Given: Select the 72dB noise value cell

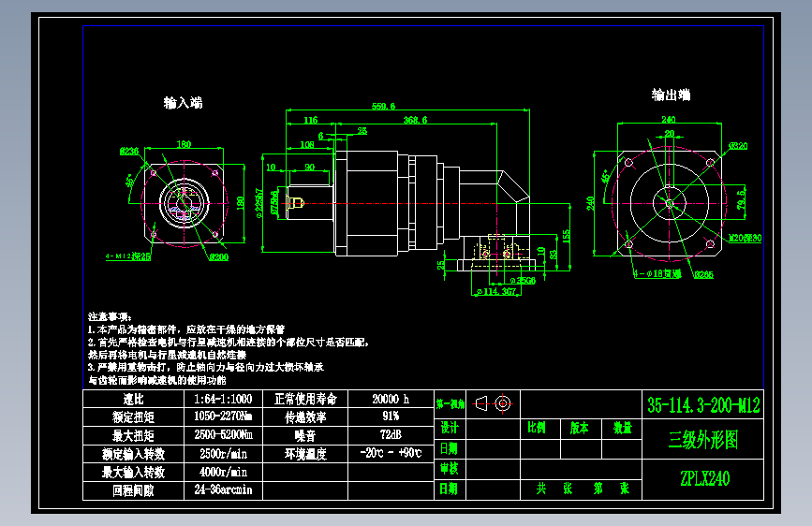Looking at the screenshot, I should pyautogui.click(x=391, y=435).
